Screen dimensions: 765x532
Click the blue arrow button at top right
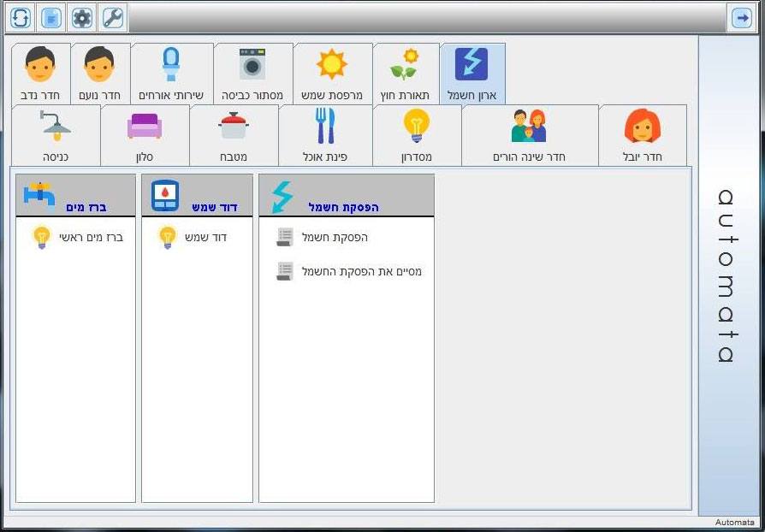pos(741,17)
